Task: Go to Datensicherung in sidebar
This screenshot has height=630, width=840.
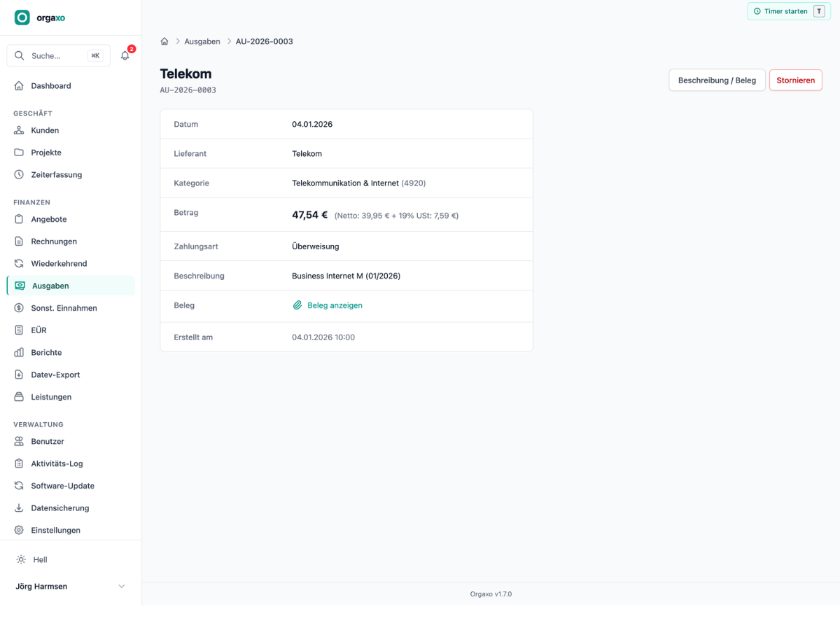Action: click(71, 508)
